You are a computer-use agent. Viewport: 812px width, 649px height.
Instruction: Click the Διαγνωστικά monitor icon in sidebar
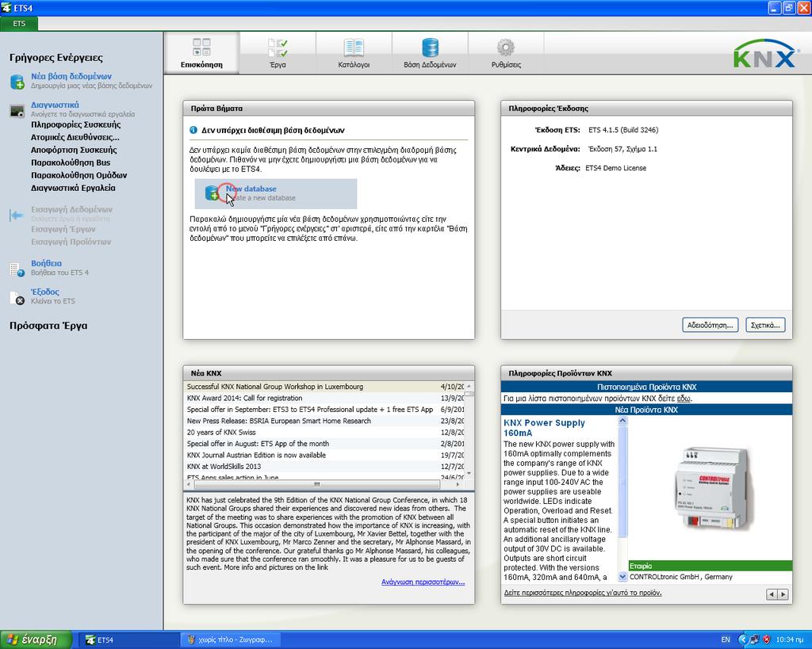[17, 110]
